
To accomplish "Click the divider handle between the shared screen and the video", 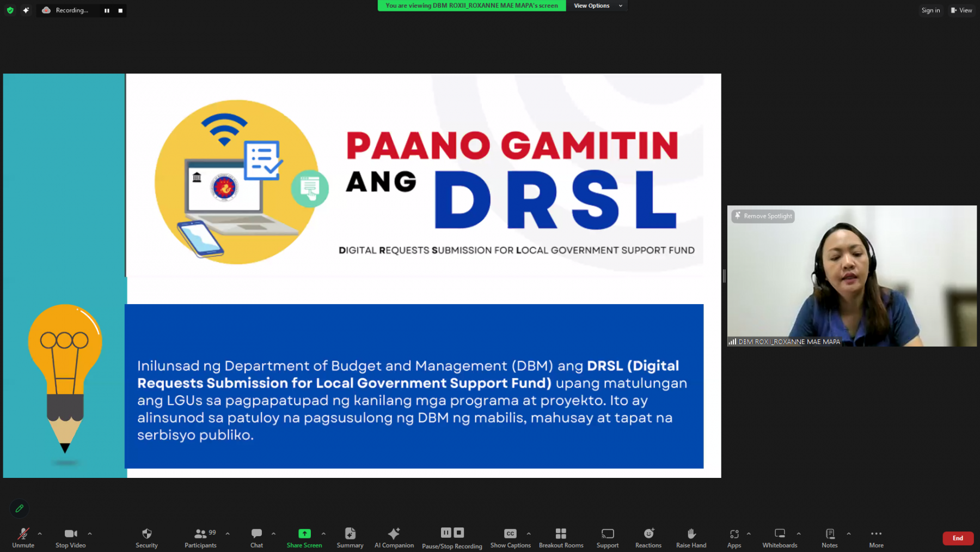I will pos(724,276).
